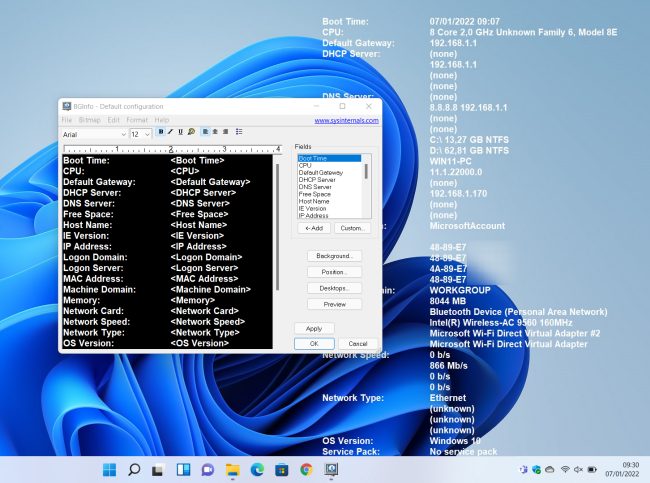Screen dimensions: 650x483
Task: Toggle underline formatting in BGInfo toolbar
Action: click(x=180, y=132)
